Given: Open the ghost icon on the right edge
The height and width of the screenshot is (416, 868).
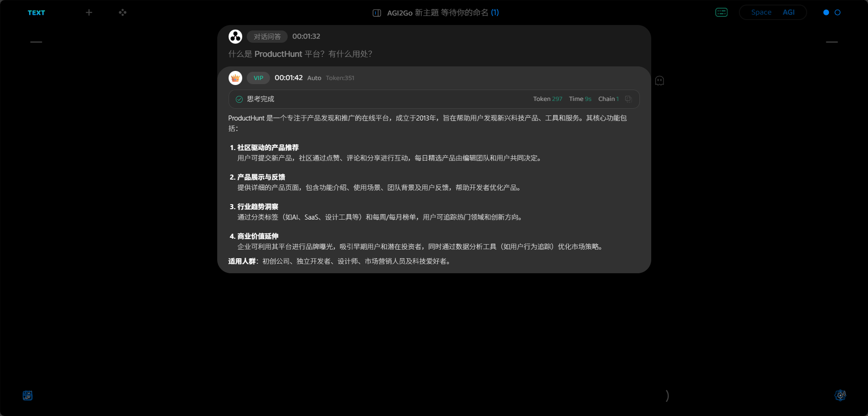Looking at the screenshot, I should click(x=659, y=80).
